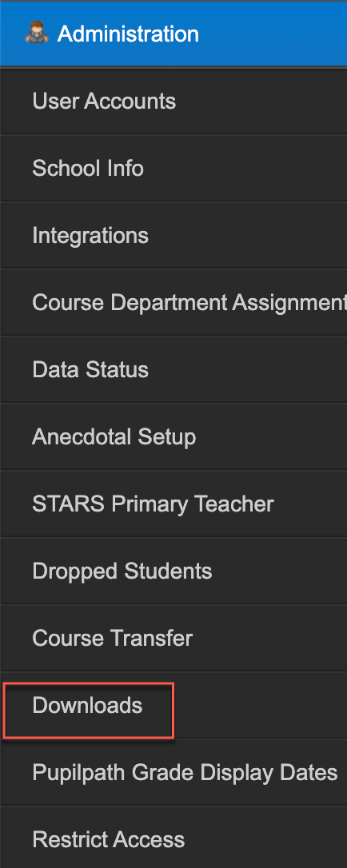Choose the entry below Course Transfer
The width and height of the screenshot is (347, 868).
click(173, 705)
